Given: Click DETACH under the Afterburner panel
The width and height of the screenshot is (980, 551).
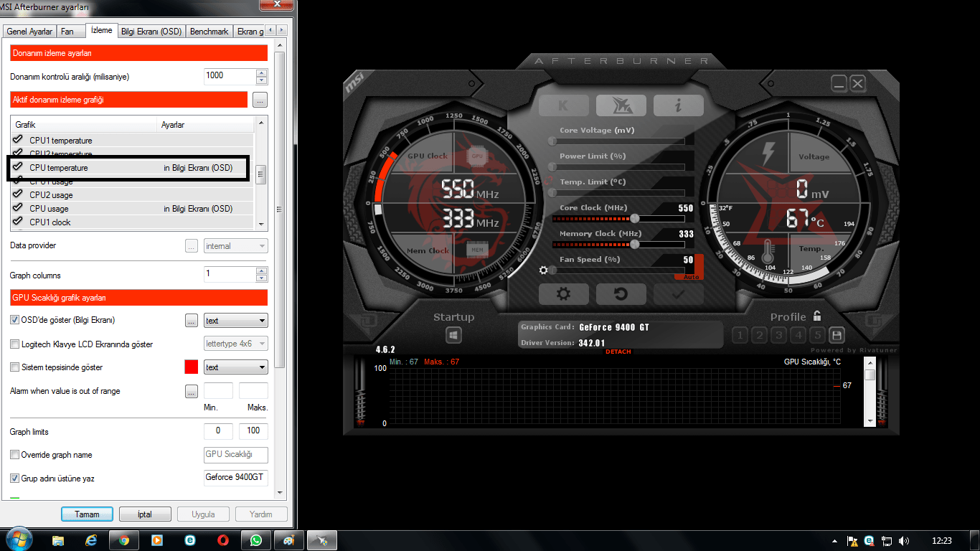Looking at the screenshot, I should point(618,352).
